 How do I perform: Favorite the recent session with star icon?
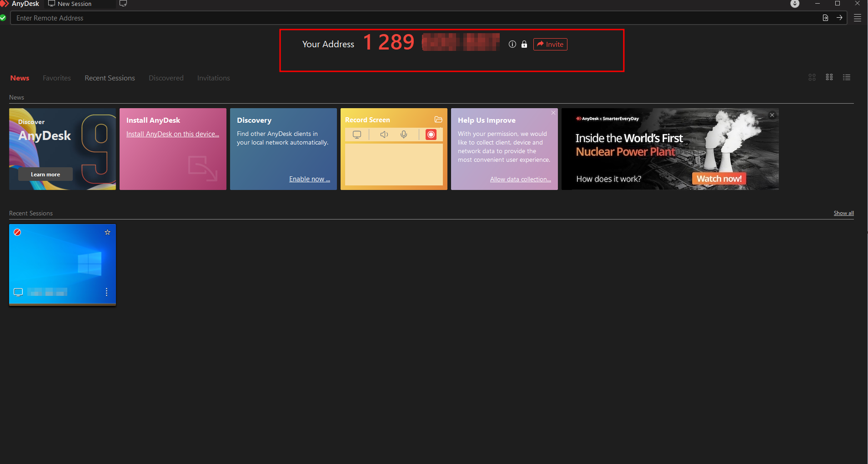(x=107, y=232)
